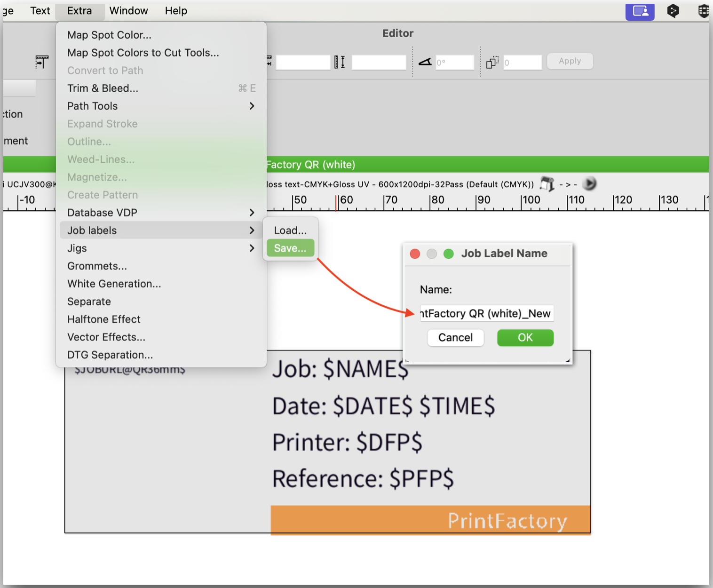
Task: Expand the Database VDP submenu
Action: point(161,213)
